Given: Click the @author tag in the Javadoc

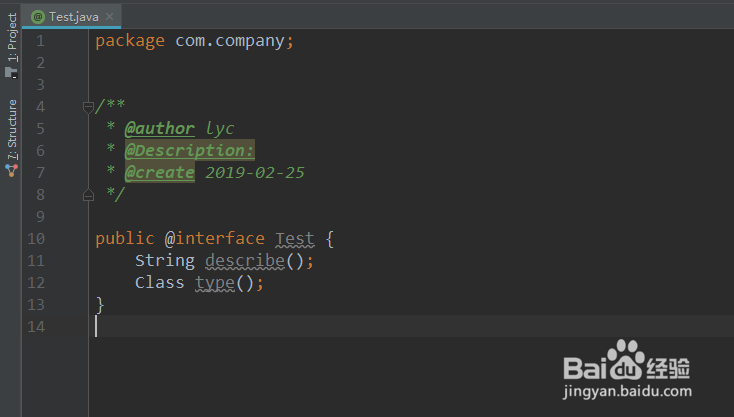Looking at the screenshot, I should [160, 128].
